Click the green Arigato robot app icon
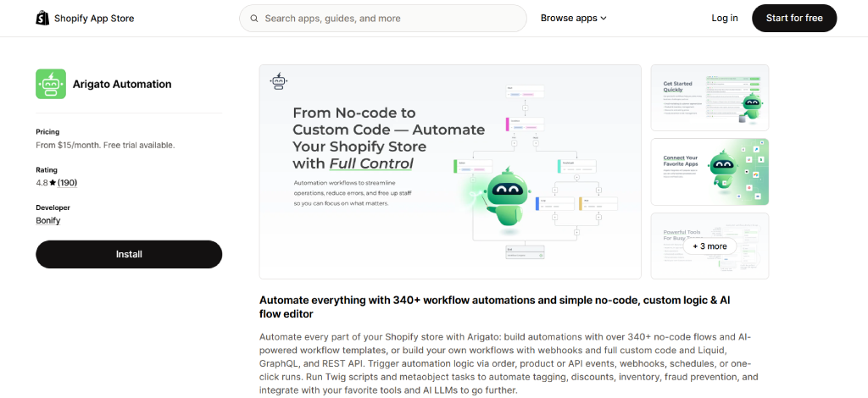Viewport: 868px width, 398px height. coord(51,84)
